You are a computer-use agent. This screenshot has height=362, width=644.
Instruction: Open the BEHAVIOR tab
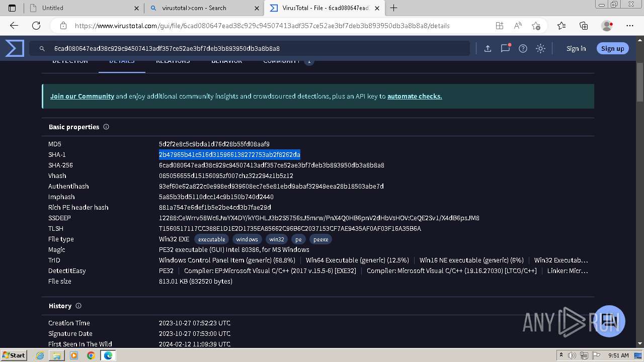click(x=226, y=61)
